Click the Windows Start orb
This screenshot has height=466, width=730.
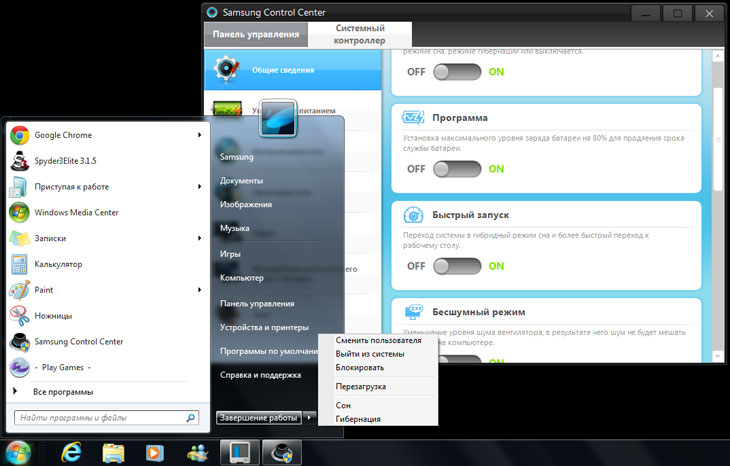point(18,453)
